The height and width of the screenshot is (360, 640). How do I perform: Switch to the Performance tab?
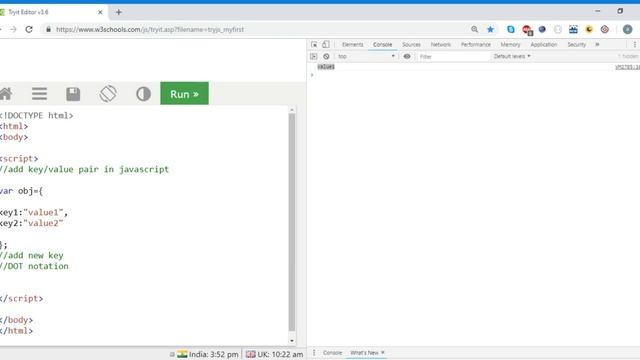[476, 44]
